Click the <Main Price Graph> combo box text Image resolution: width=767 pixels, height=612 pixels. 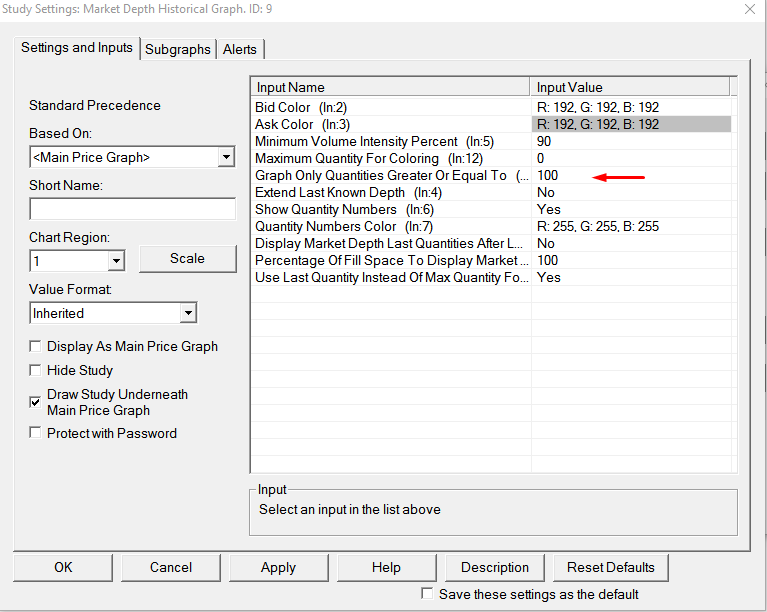91,158
